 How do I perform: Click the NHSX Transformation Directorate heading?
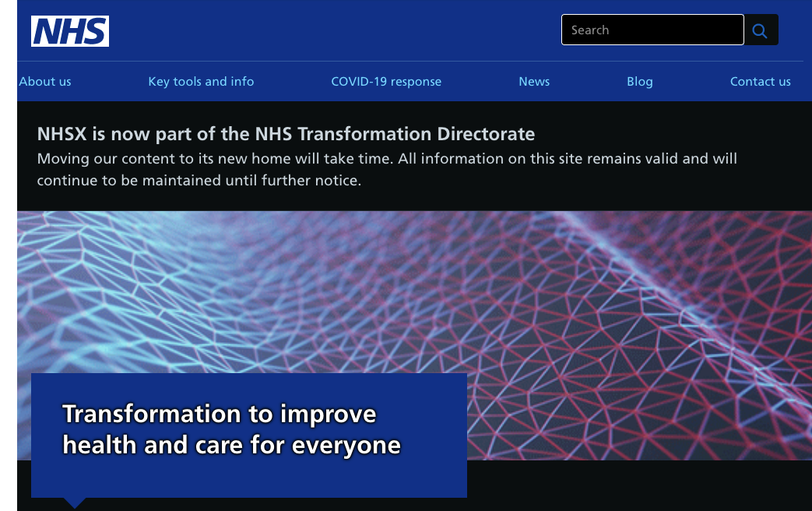(x=286, y=134)
